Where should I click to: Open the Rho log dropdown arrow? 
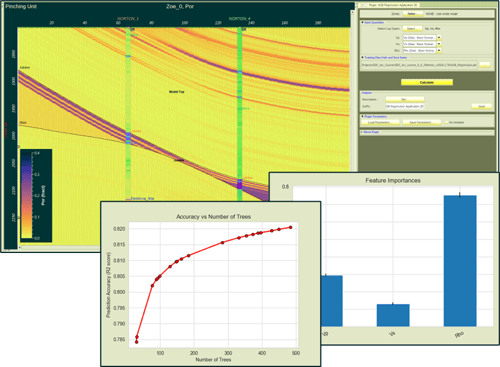click(x=439, y=50)
